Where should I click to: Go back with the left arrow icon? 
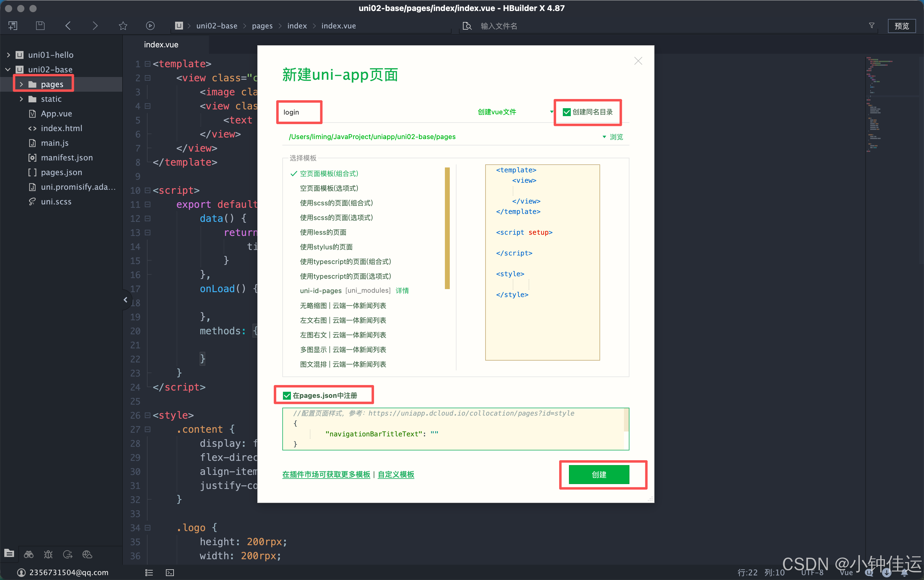pos(68,26)
